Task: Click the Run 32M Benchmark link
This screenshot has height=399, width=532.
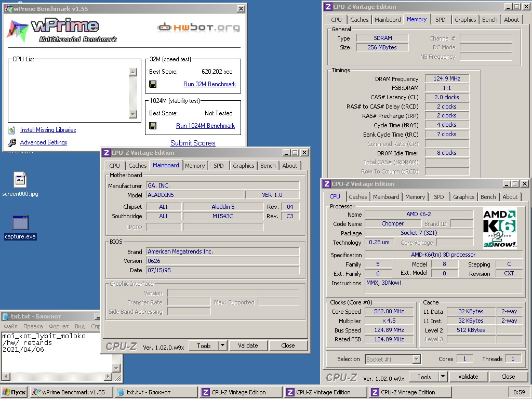Action: click(x=209, y=84)
